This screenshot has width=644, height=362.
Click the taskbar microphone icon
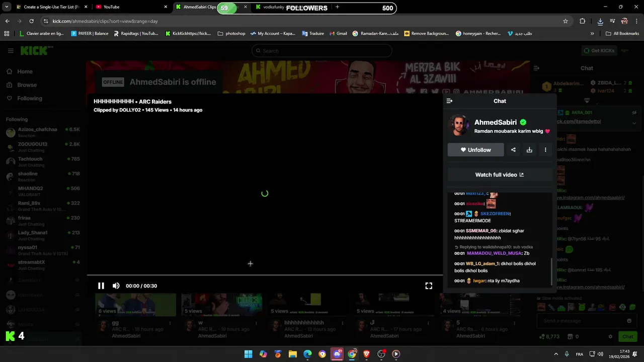pyautogui.click(x=567, y=354)
